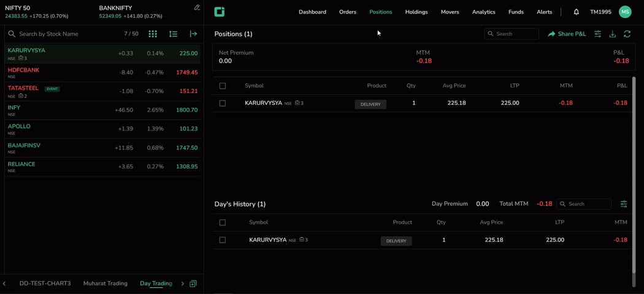Select INFY stock in the watchlist
The height and width of the screenshot is (294, 644).
coord(14,108)
